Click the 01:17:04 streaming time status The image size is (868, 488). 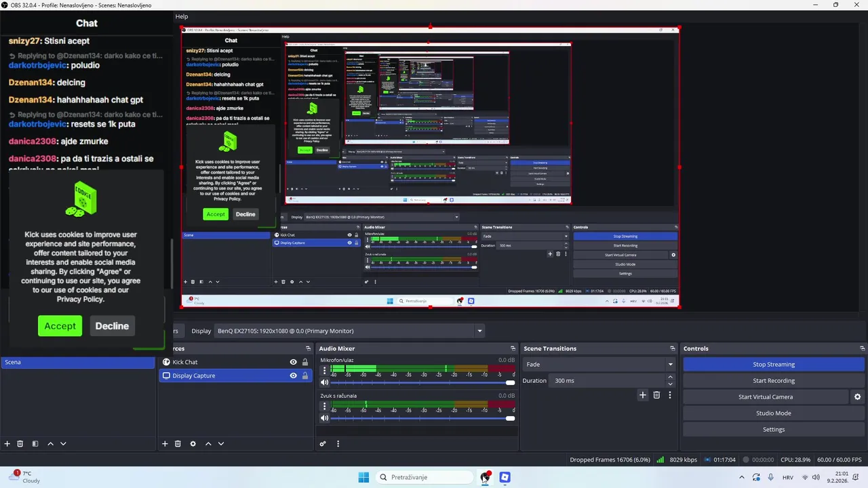(x=724, y=460)
